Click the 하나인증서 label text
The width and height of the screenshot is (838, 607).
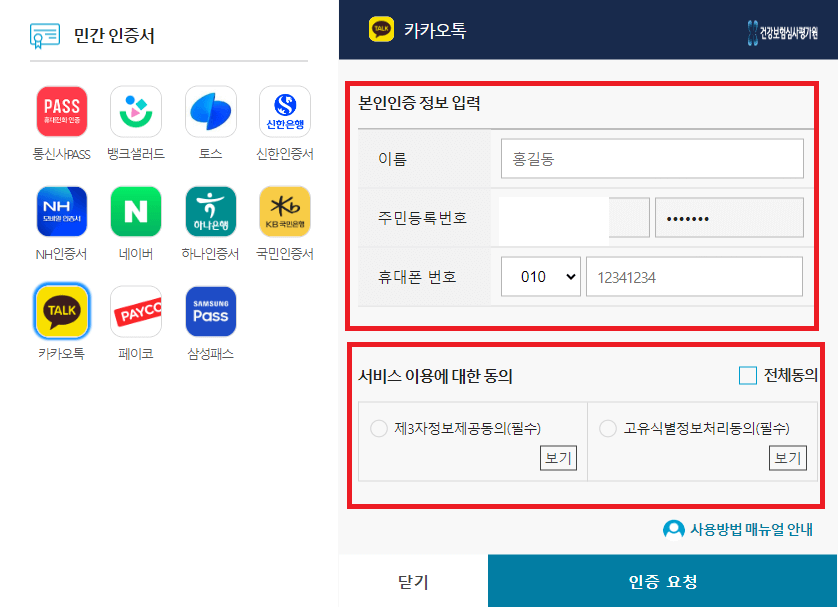pos(211,254)
